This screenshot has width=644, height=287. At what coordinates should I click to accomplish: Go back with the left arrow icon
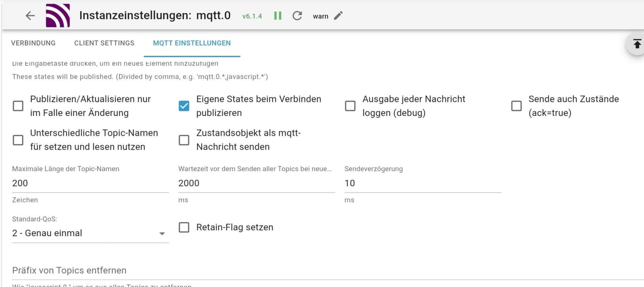pyautogui.click(x=31, y=16)
